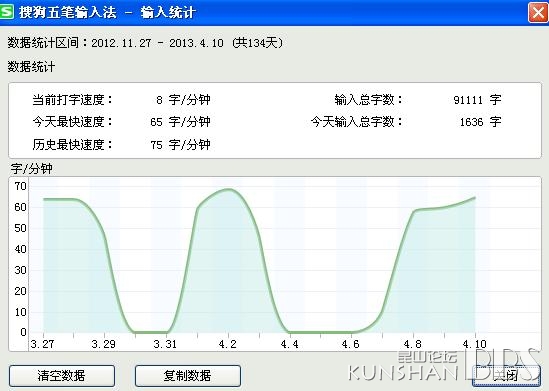Click the 70 label on the y-axis
This screenshot has height=391, width=549.
[20, 186]
